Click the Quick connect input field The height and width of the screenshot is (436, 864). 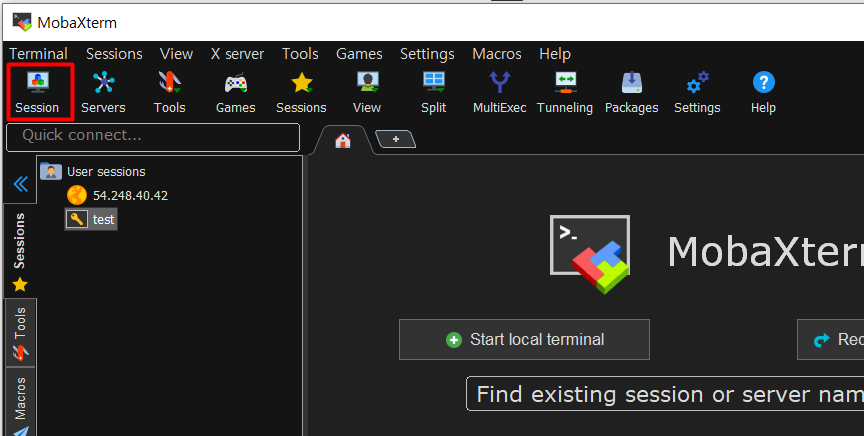click(153, 137)
